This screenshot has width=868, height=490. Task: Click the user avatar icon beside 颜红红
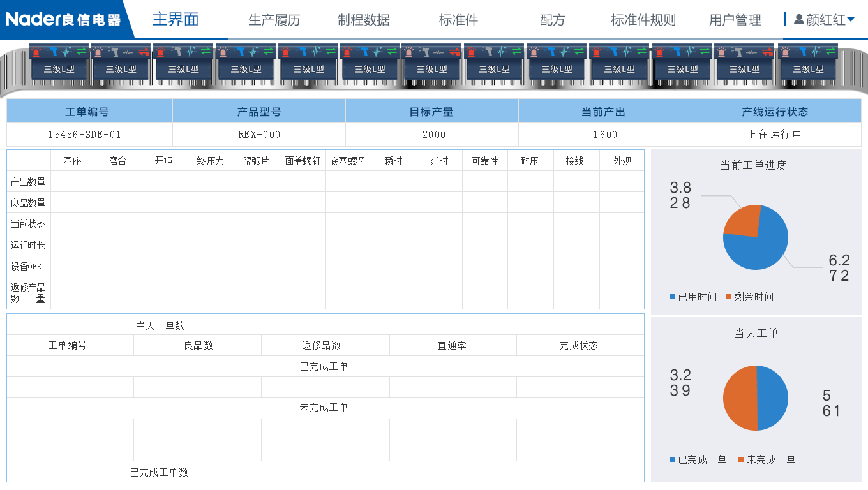(800, 19)
